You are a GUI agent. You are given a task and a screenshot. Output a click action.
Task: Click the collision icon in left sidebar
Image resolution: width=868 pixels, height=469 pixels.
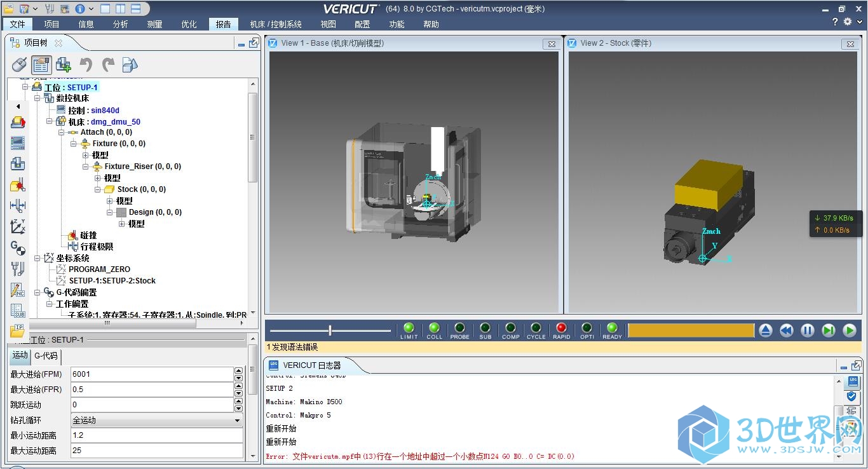click(x=18, y=185)
